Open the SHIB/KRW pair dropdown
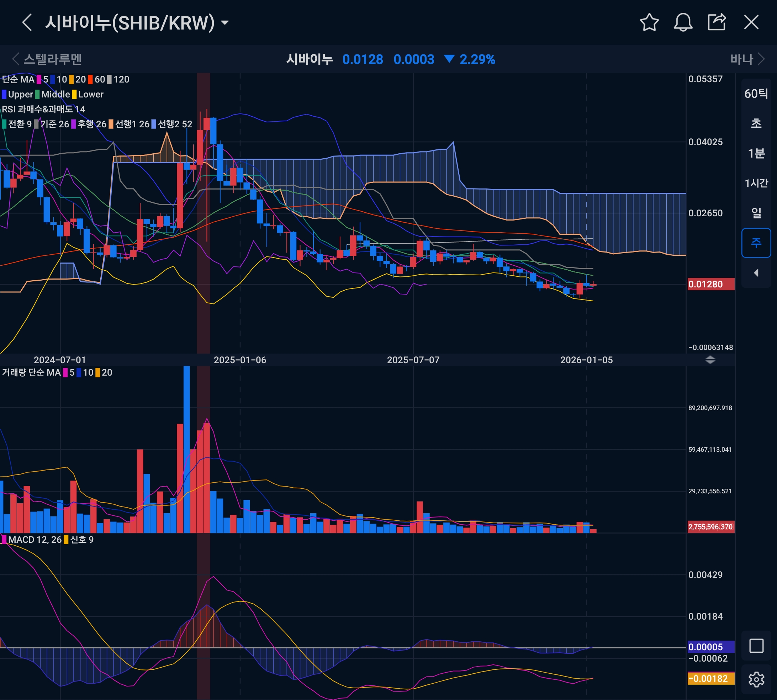 pyautogui.click(x=225, y=23)
